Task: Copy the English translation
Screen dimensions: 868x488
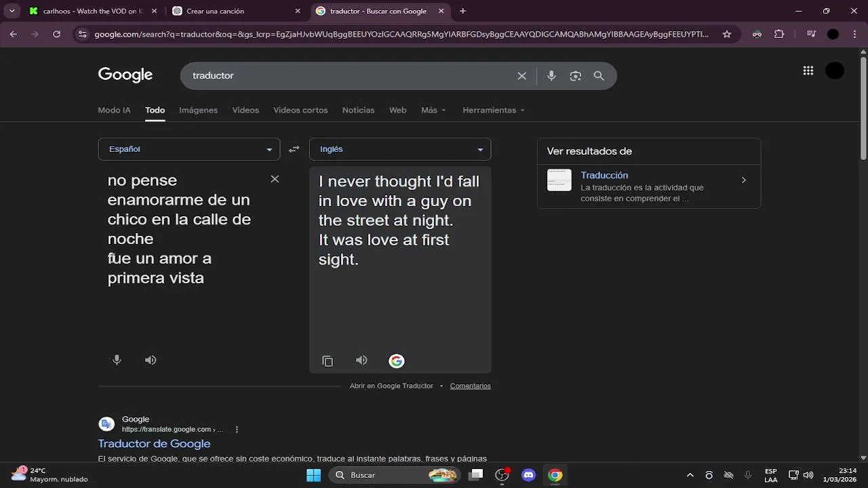Action: click(x=328, y=361)
